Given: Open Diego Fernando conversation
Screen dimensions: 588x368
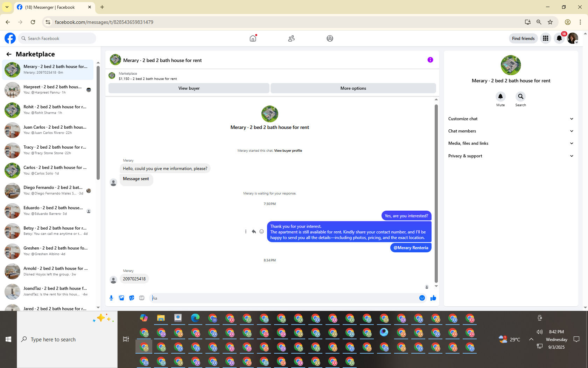Looking at the screenshot, I should [48, 191].
